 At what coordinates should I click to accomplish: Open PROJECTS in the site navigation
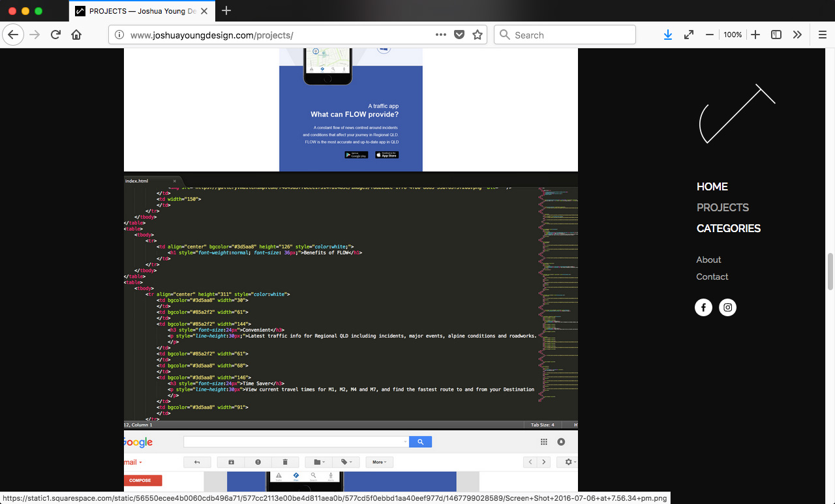tap(723, 207)
